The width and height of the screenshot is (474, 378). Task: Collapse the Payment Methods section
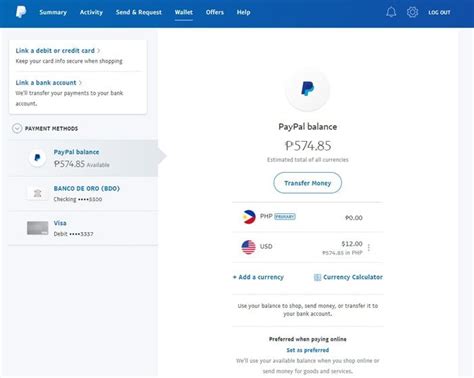click(17, 128)
